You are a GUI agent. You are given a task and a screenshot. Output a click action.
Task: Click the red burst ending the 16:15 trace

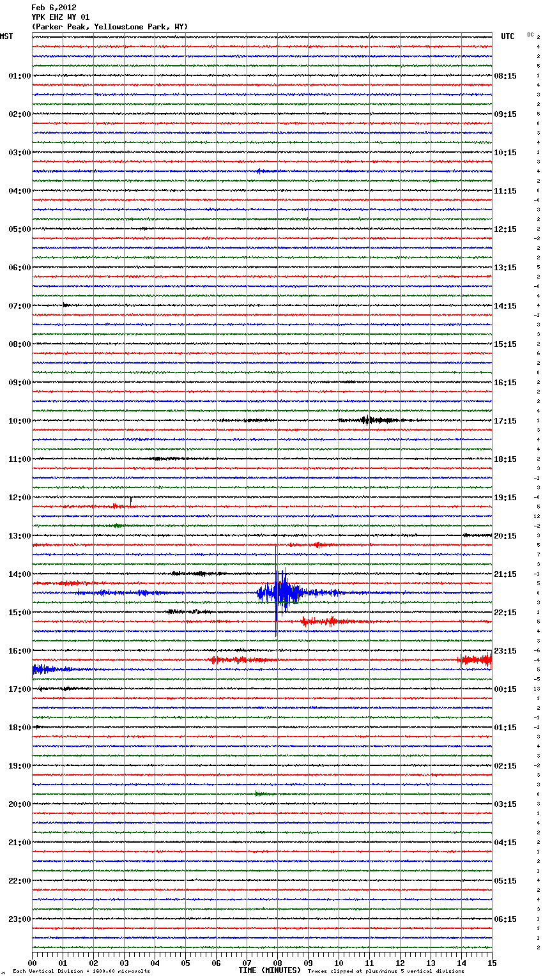(x=475, y=660)
